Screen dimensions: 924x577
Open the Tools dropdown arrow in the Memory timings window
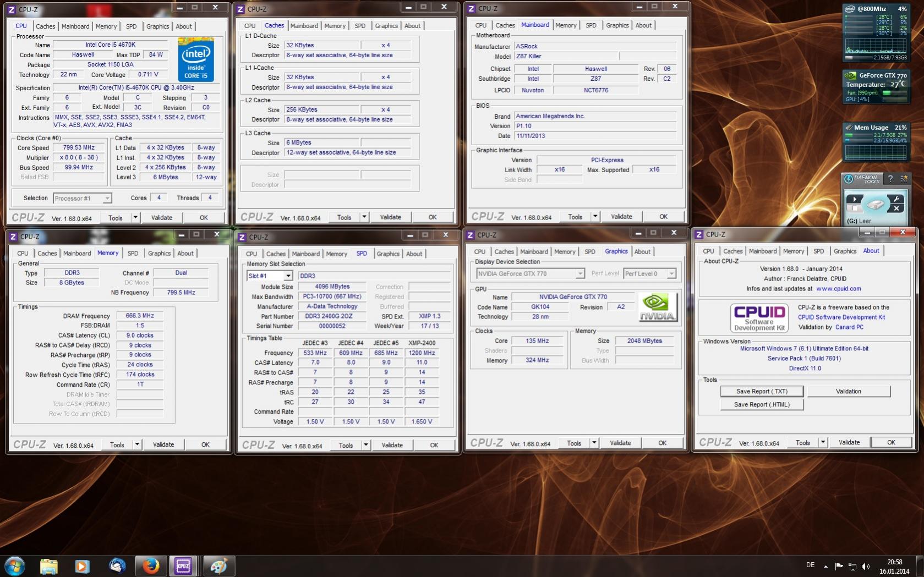tap(137, 445)
